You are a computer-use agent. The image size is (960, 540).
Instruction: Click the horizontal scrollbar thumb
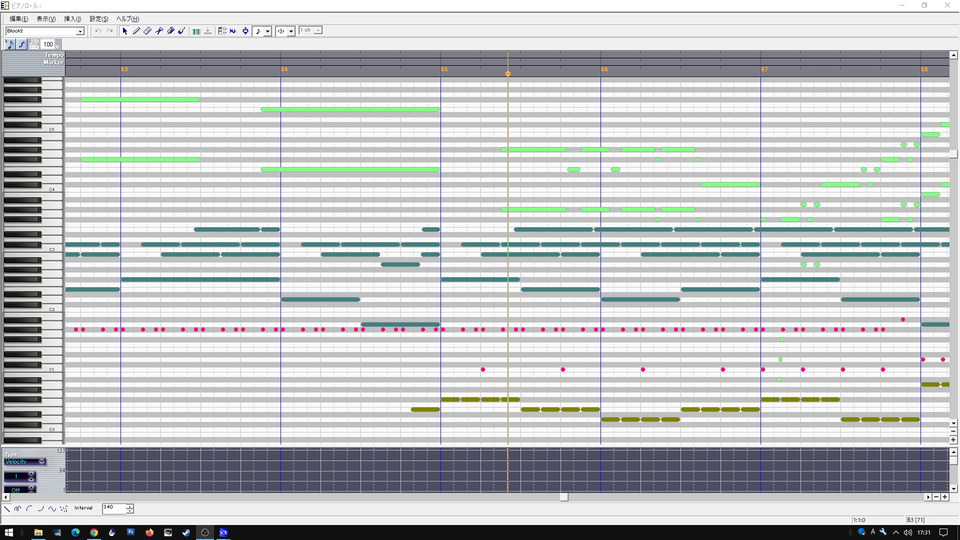click(x=564, y=497)
